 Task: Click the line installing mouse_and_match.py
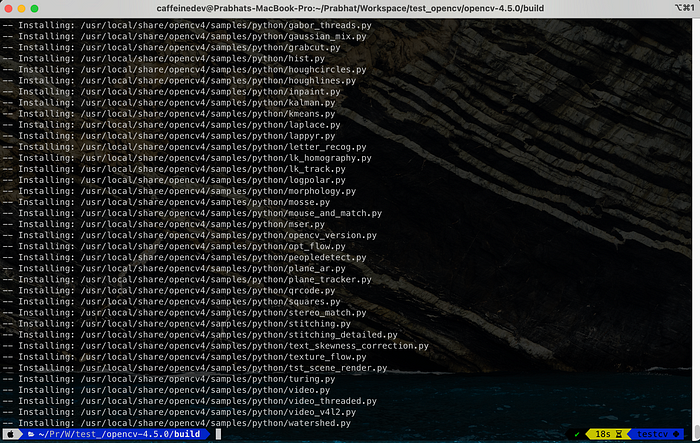(x=192, y=213)
